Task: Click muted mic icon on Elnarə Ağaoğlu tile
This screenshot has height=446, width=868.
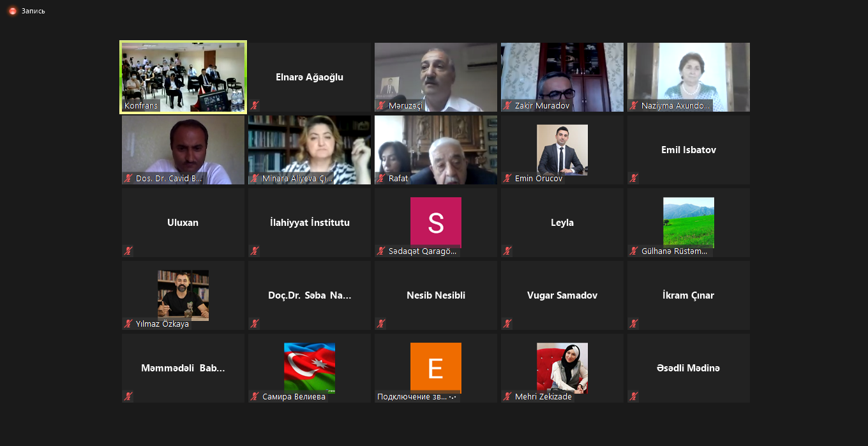Action: pos(255,105)
